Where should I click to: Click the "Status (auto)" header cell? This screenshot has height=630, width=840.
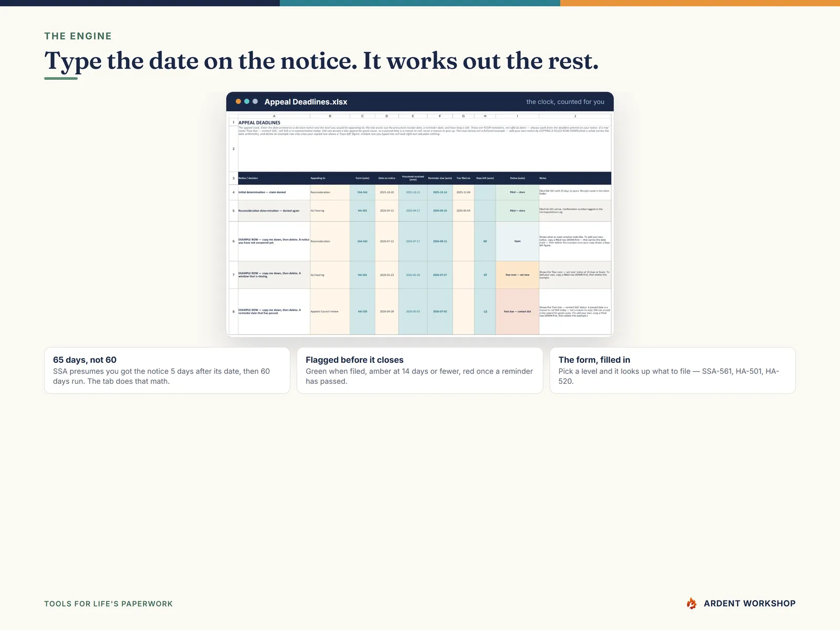tap(517, 178)
